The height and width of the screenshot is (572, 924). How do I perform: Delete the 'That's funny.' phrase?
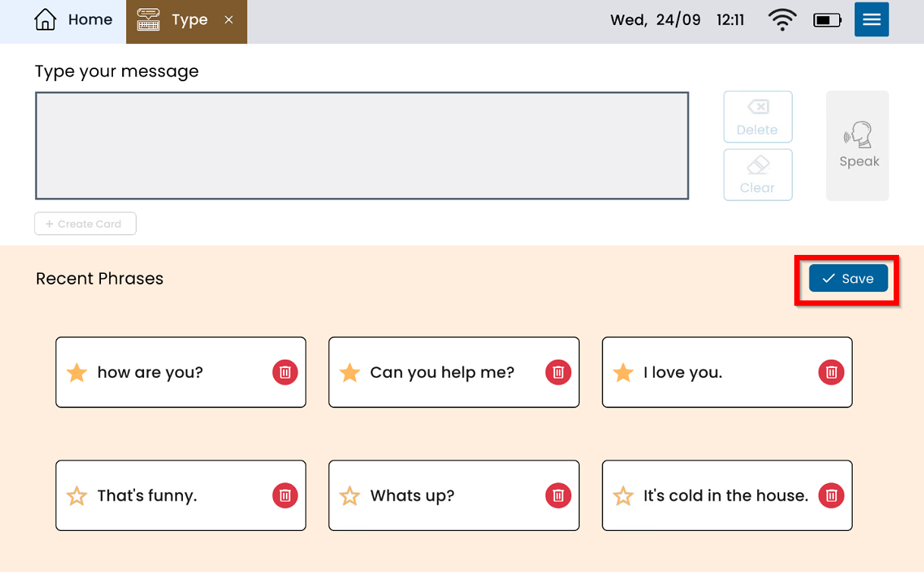pyautogui.click(x=285, y=495)
